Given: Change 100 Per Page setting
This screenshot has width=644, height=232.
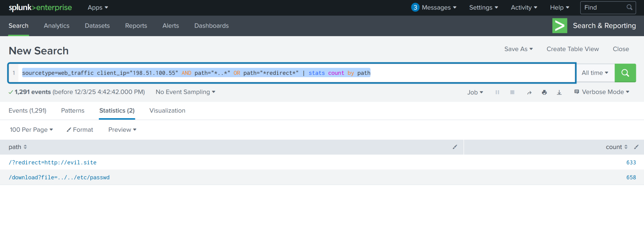Looking at the screenshot, I should click(x=31, y=130).
